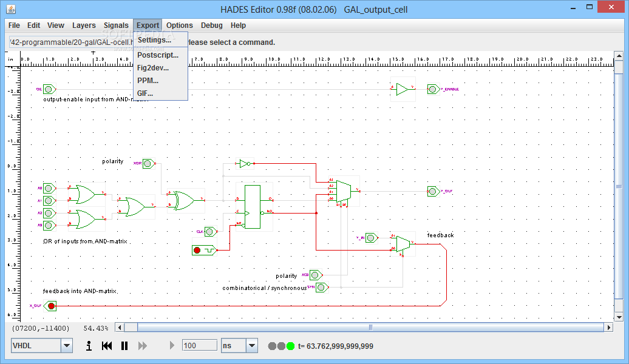This screenshot has width=629, height=364.
Task: Click the t= 63.762,999,999,999 time display
Action: click(335, 346)
